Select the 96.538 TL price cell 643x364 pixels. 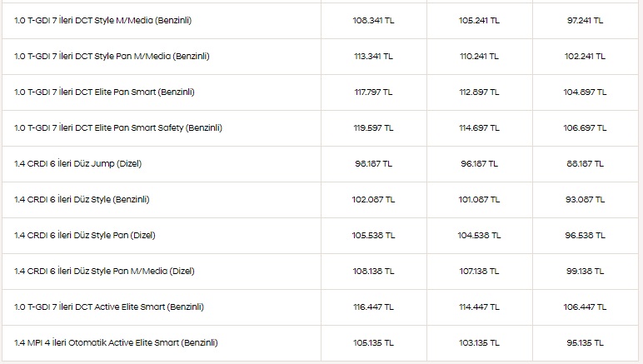click(x=586, y=235)
